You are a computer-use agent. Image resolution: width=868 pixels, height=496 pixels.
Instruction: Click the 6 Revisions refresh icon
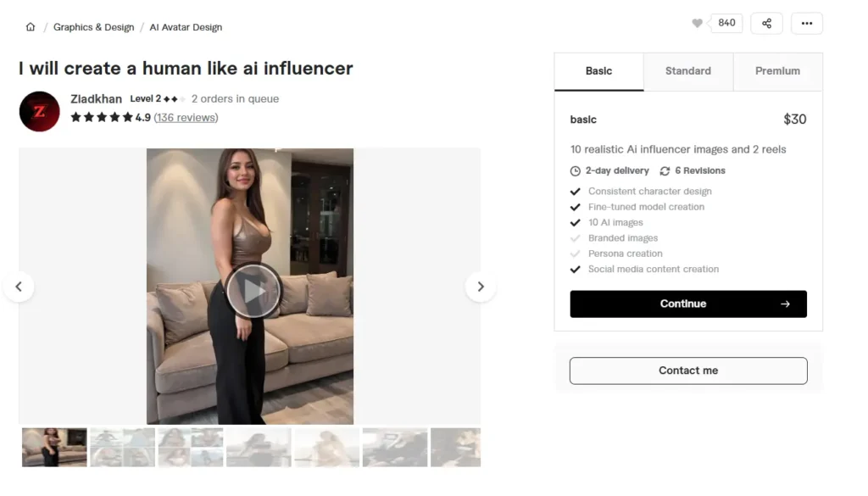point(665,171)
